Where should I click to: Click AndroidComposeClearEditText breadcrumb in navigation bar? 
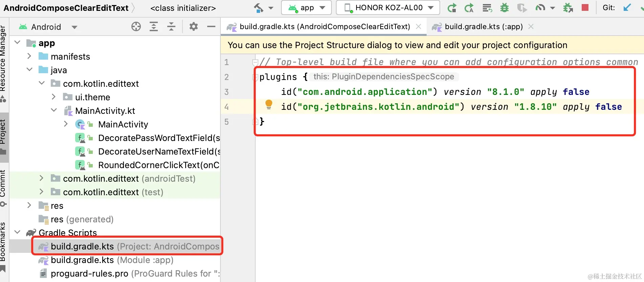(x=66, y=8)
